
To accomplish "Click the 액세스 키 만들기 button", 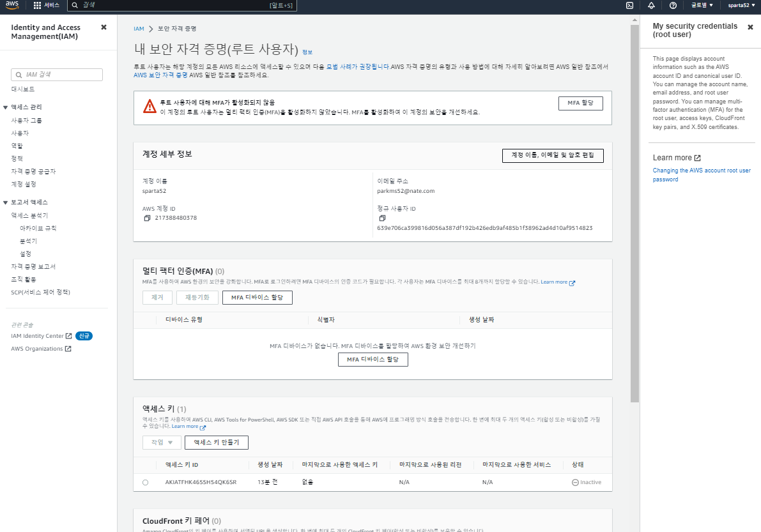I will point(217,443).
